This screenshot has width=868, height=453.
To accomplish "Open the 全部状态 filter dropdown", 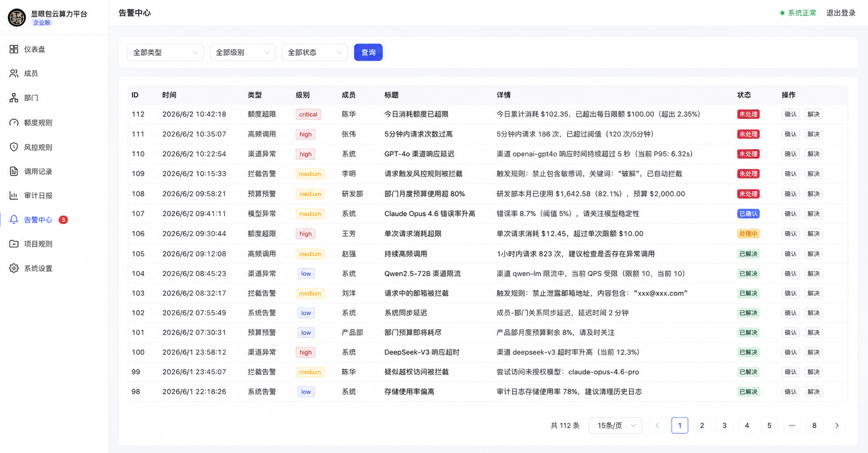I will (314, 52).
